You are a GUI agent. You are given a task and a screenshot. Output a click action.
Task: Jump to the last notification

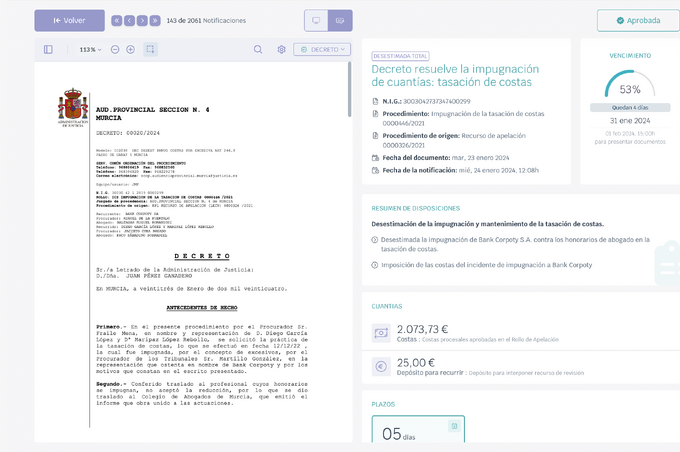coord(155,20)
